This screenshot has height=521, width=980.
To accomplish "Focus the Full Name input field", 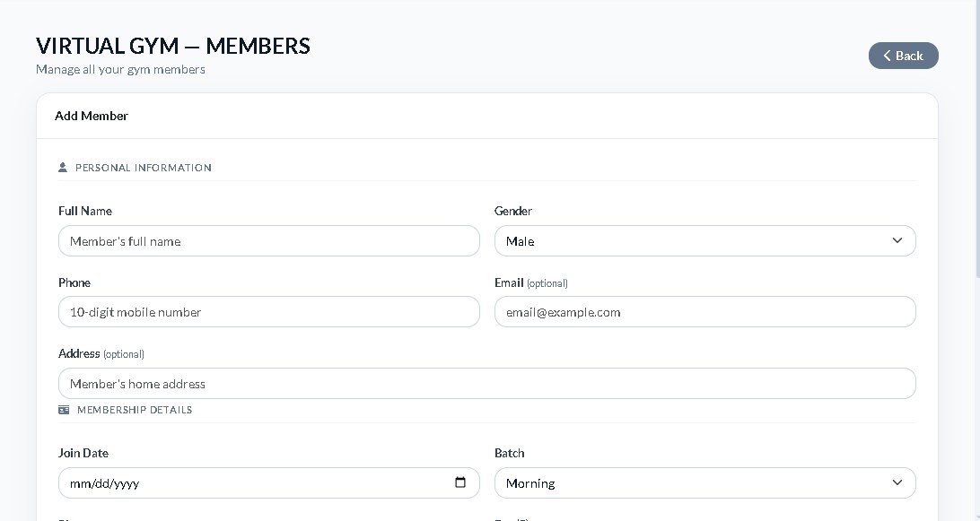I will pos(268,241).
